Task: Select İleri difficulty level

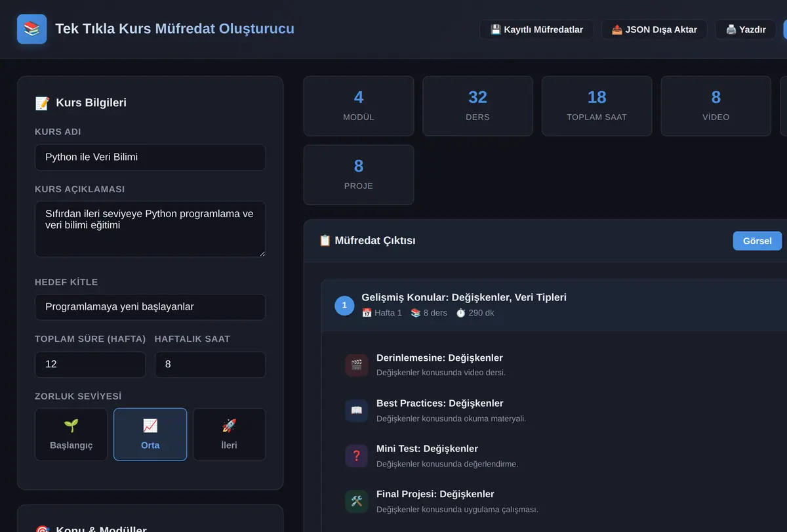Action: coord(229,434)
